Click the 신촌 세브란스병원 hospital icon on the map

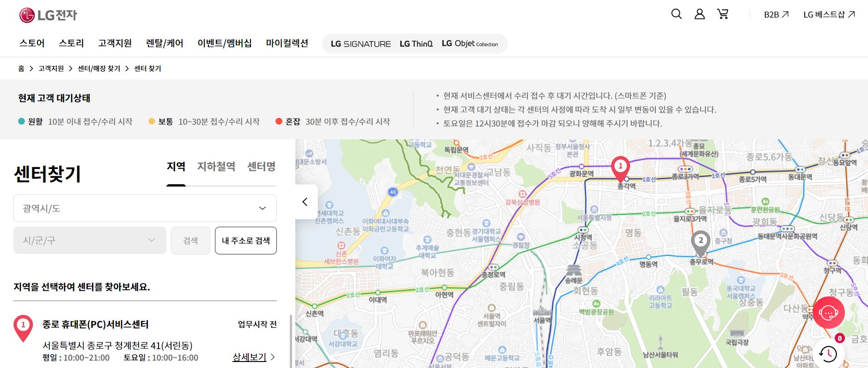[x=341, y=245]
